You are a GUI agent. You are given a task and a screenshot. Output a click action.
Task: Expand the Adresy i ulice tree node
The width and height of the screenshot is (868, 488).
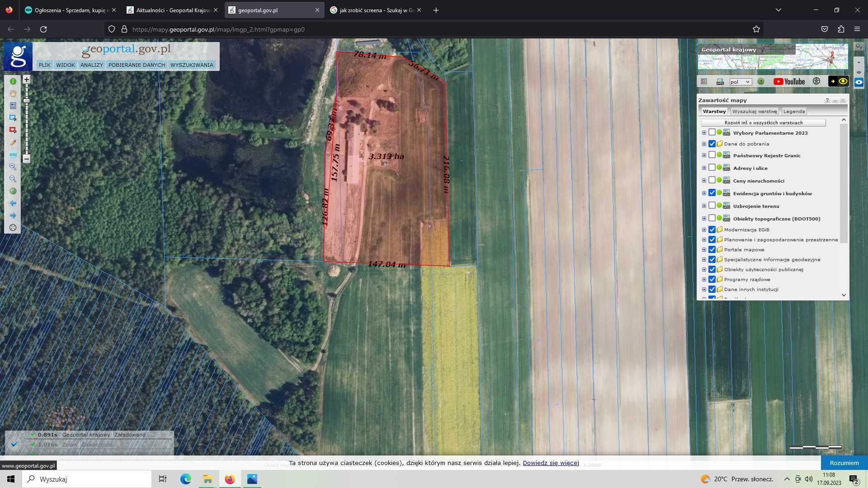coord(704,168)
